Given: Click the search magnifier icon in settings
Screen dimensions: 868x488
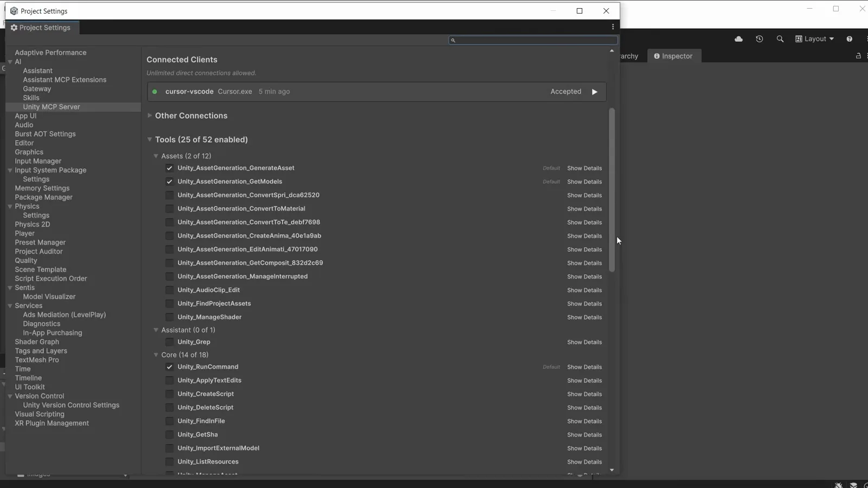Looking at the screenshot, I should coord(453,40).
